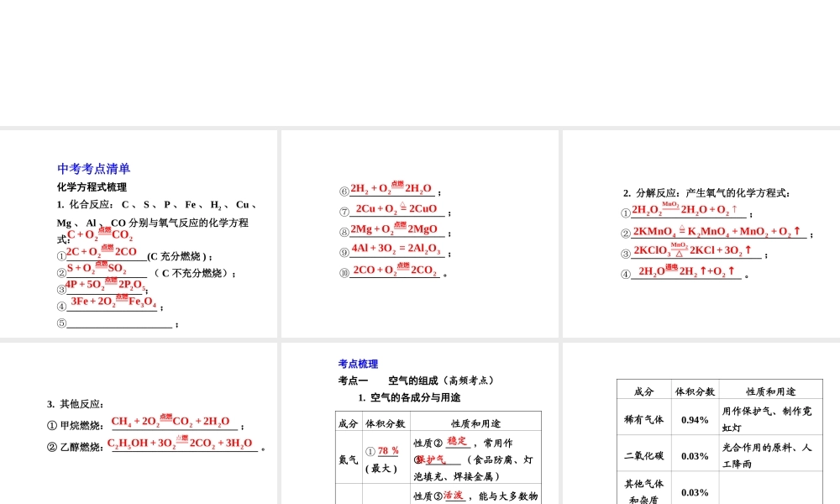Click the text (C 充分燃烧)

coord(176,256)
